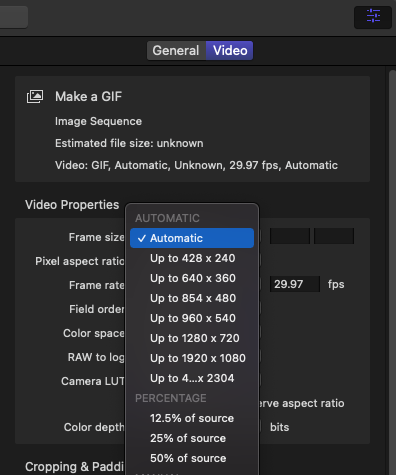Click the RAW to log label
This screenshot has height=475, width=396.
[x=96, y=357]
